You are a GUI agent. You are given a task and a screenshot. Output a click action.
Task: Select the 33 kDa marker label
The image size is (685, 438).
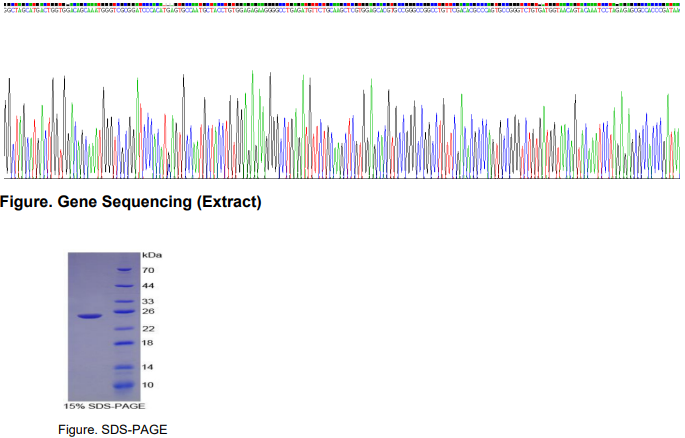(147, 301)
